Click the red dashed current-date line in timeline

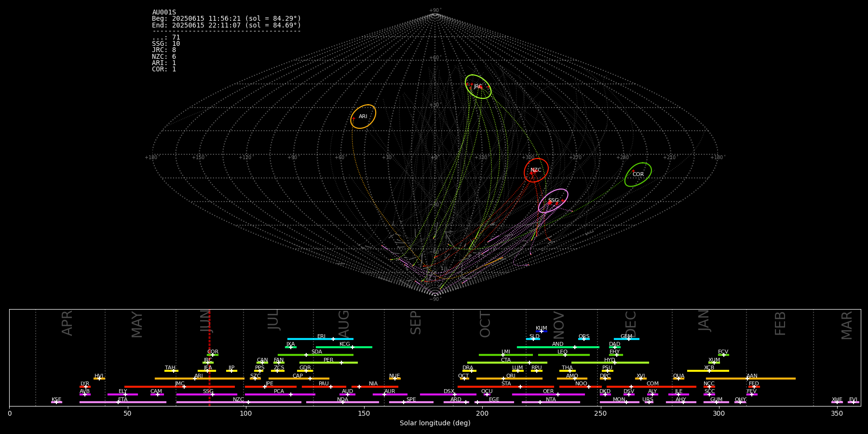[x=209, y=357]
